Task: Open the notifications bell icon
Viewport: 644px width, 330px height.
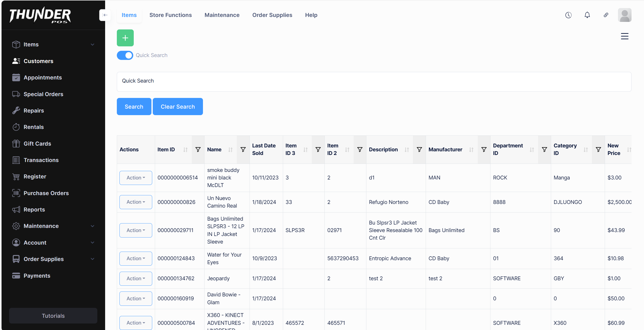Action: pos(587,15)
